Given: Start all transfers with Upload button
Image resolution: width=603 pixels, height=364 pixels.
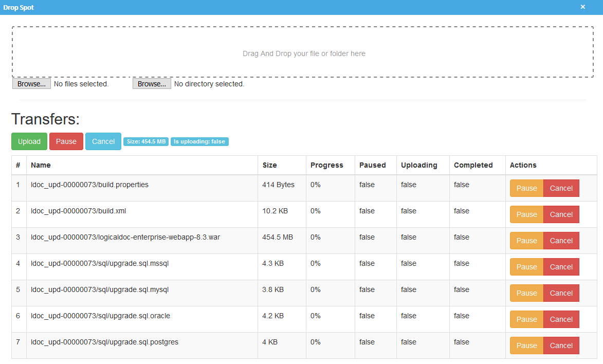Looking at the screenshot, I should pos(29,141).
